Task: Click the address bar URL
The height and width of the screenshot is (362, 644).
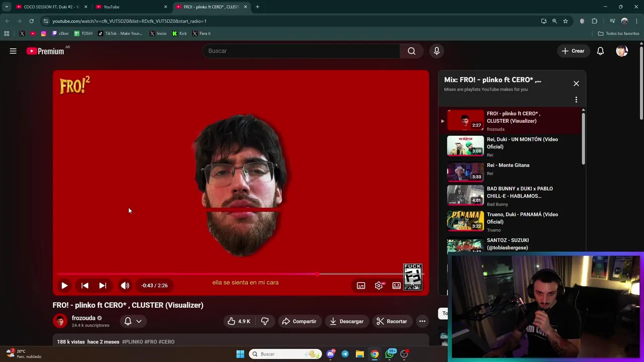Action: pos(129,21)
